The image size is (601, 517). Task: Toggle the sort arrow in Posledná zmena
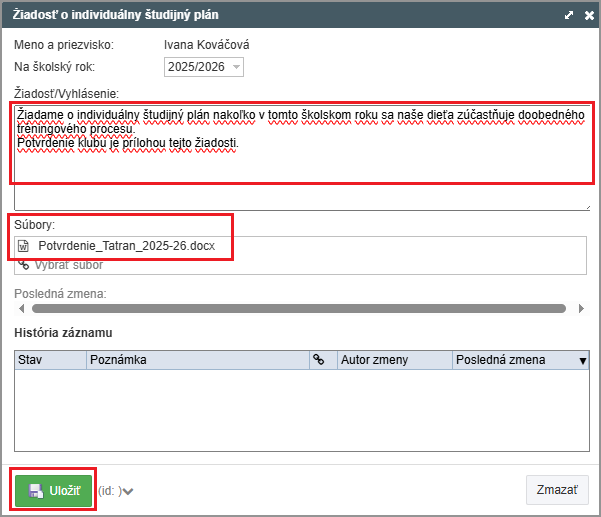tap(583, 361)
